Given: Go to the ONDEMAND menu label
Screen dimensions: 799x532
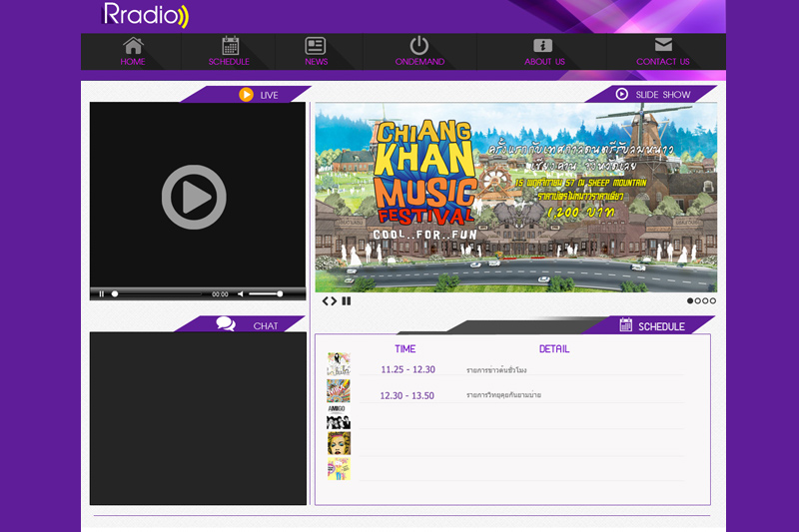Looking at the screenshot, I should coord(419,62).
